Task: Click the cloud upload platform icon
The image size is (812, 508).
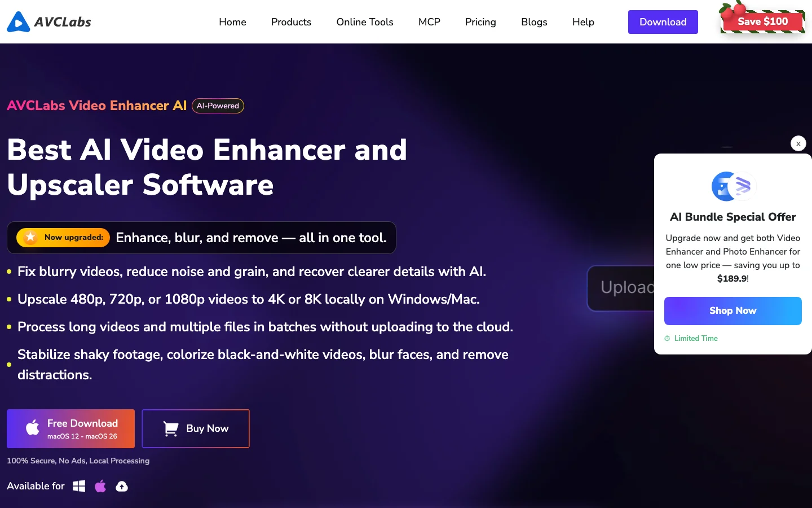Action: (x=122, y=486)
